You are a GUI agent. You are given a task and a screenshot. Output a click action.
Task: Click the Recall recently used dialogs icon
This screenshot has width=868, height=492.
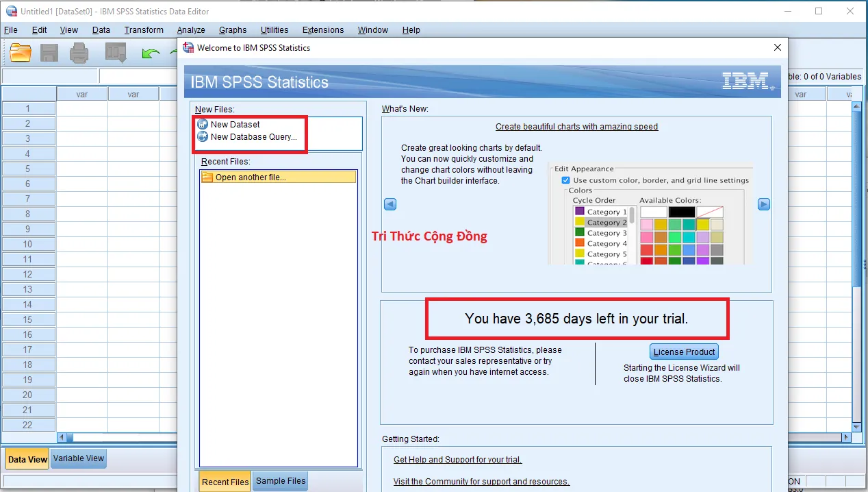pos(116,53)
